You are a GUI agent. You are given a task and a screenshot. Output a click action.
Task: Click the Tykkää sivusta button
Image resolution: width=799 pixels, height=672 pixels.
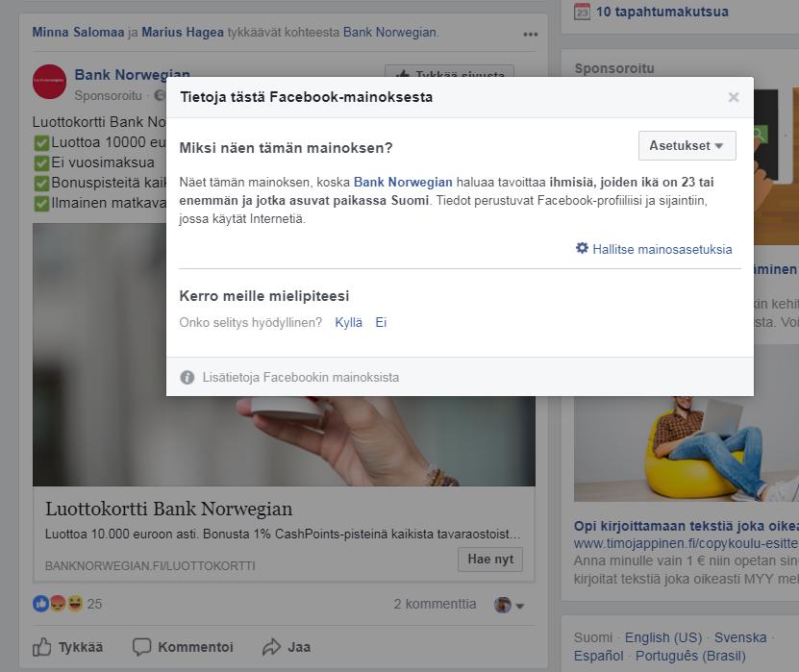pos(449,71)
